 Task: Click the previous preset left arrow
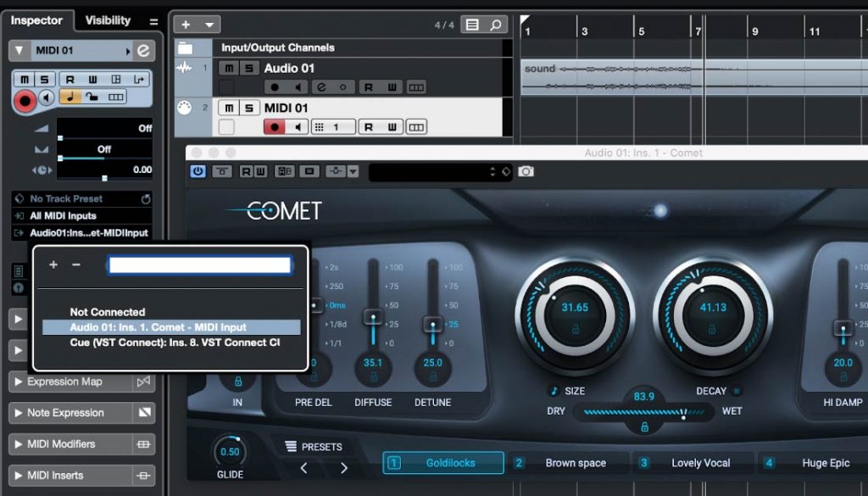tap(304, 468)
